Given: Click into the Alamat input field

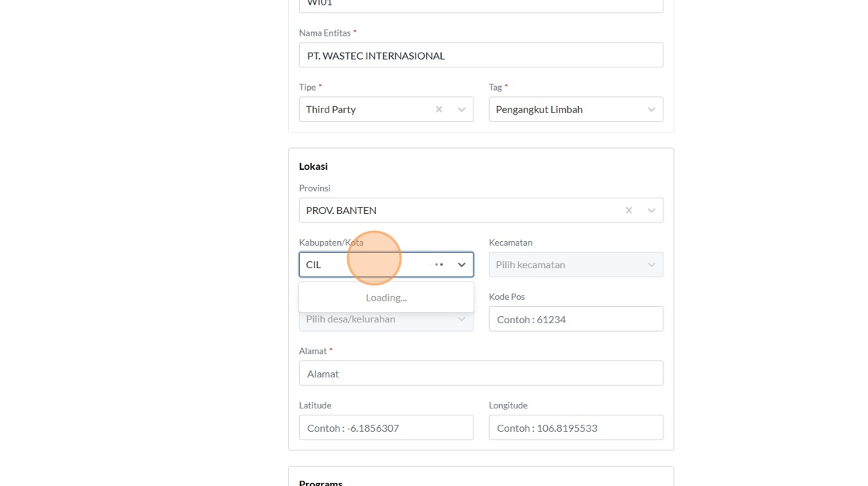Looking at the screenshot, I should 480,373.
